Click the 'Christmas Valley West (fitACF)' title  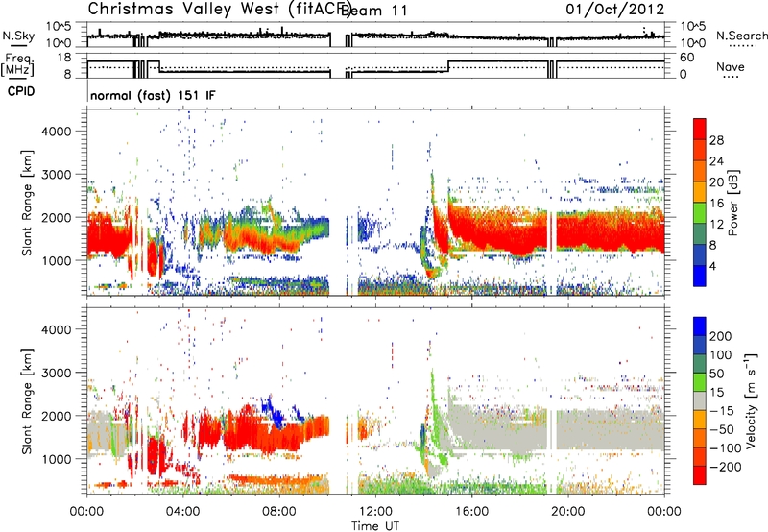(220, 10)
